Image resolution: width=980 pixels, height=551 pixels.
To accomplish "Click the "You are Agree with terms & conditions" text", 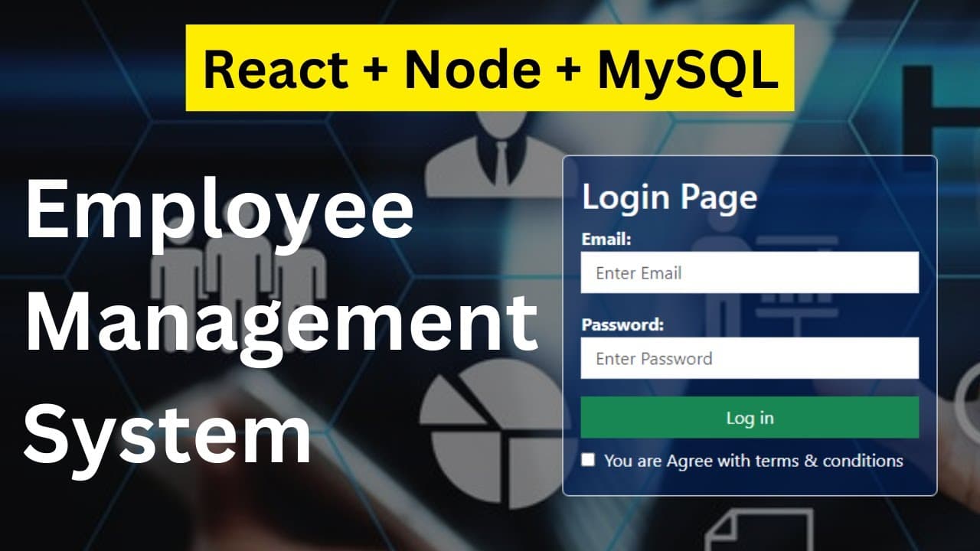I will pos(753,461).
